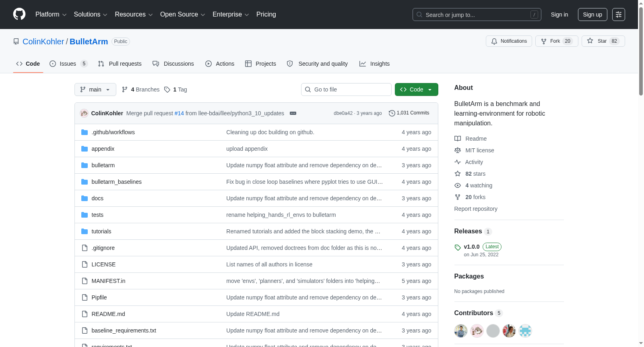The height and width of the screenshot is (347, 644).
Task: Click the forks icon in About
Action: click(x=458, y=197)
